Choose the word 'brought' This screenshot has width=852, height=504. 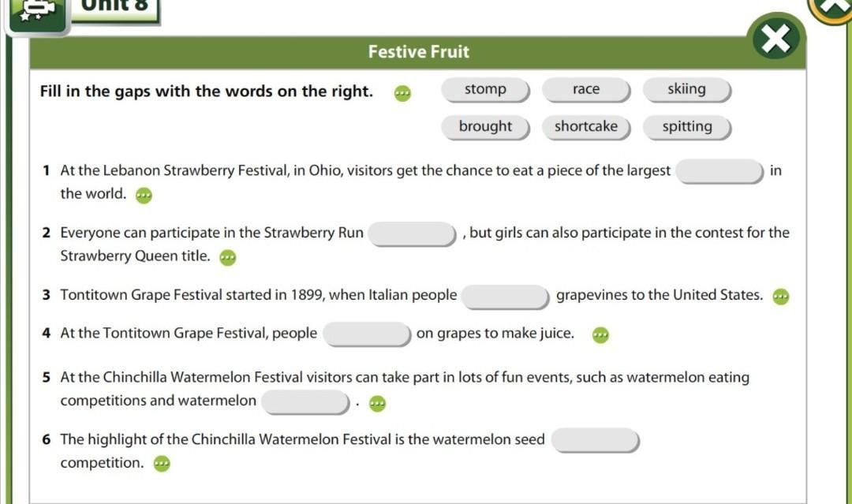485,127
